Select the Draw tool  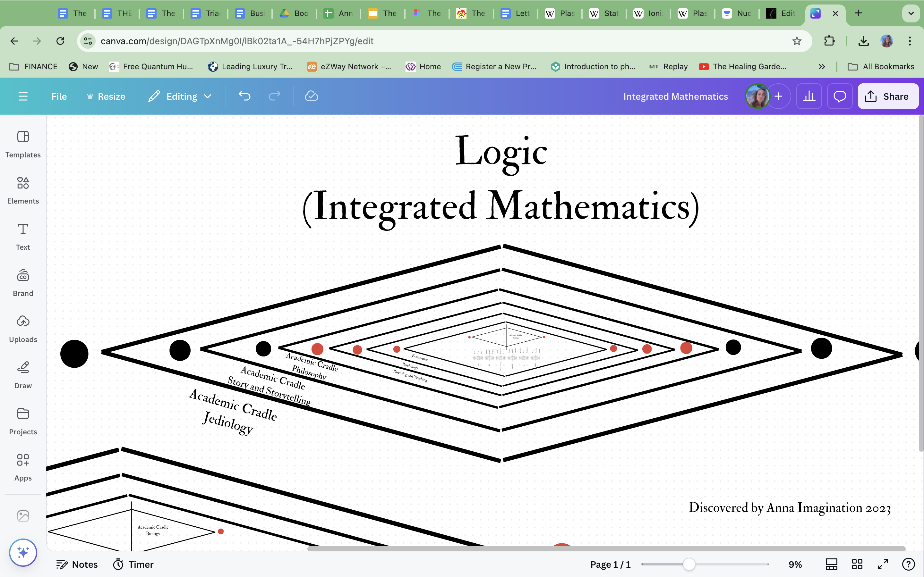point(23,375)
